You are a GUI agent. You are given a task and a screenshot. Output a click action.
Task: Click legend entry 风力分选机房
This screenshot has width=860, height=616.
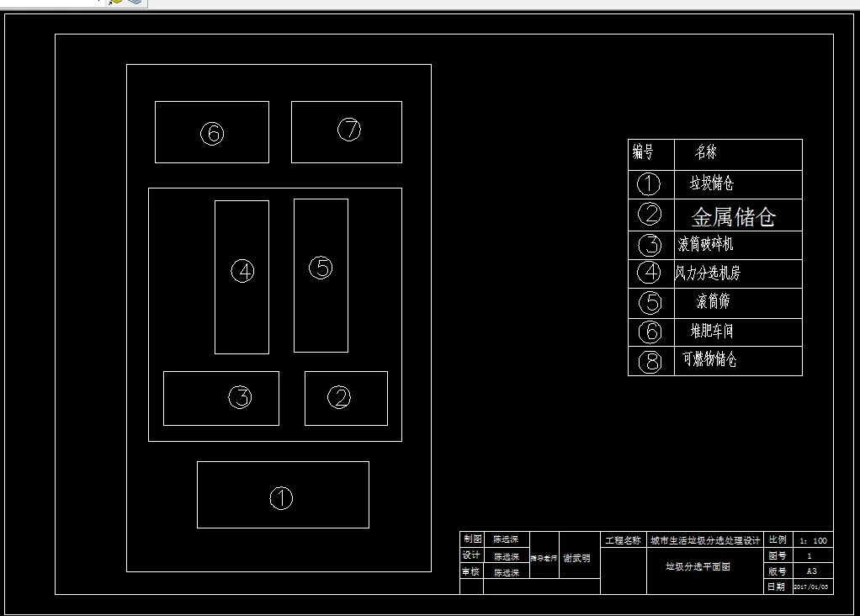[x=708, y=272]
